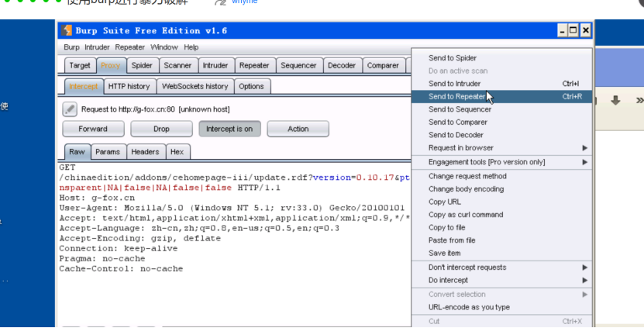Expand the Don't intercept requests submenu

[x=502, y=268]
